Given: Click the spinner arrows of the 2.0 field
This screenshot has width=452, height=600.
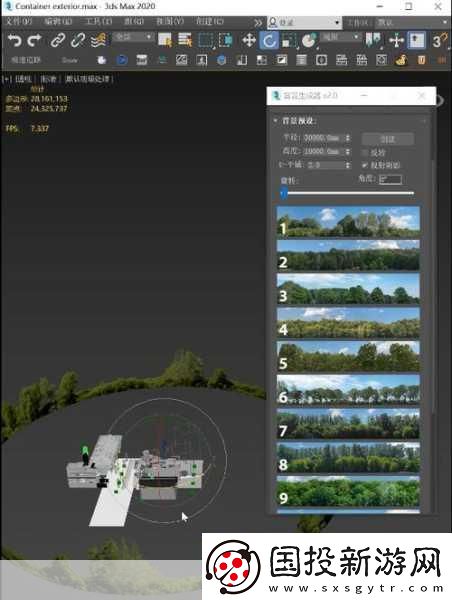Looking at the screenshot, I should (x=348, y=165).
